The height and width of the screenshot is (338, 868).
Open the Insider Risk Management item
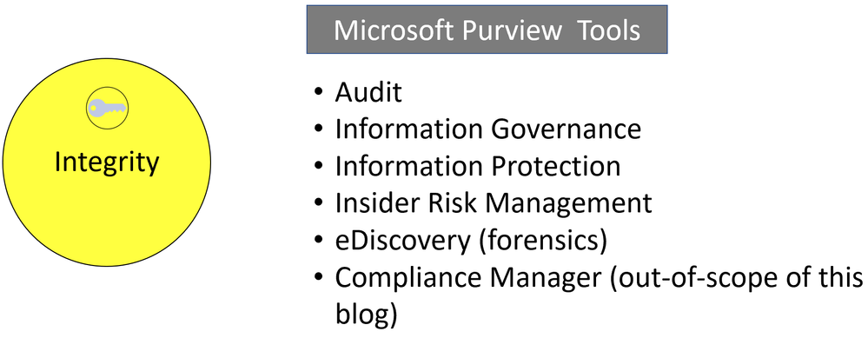(494, 203)
